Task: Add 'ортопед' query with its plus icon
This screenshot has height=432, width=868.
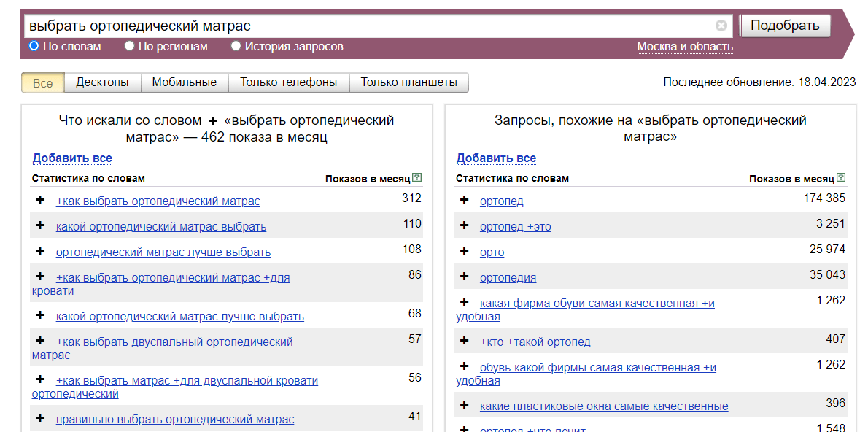Action: (464, 200)
